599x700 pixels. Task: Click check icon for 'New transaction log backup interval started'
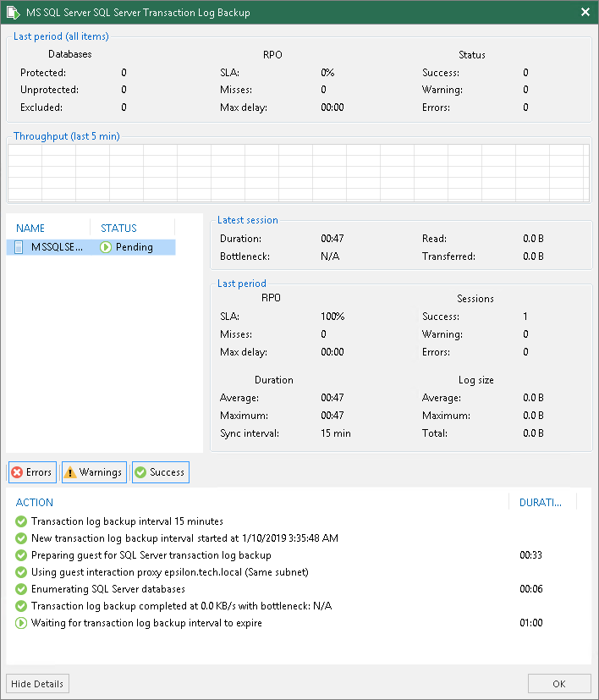click(x=21, y=538)
